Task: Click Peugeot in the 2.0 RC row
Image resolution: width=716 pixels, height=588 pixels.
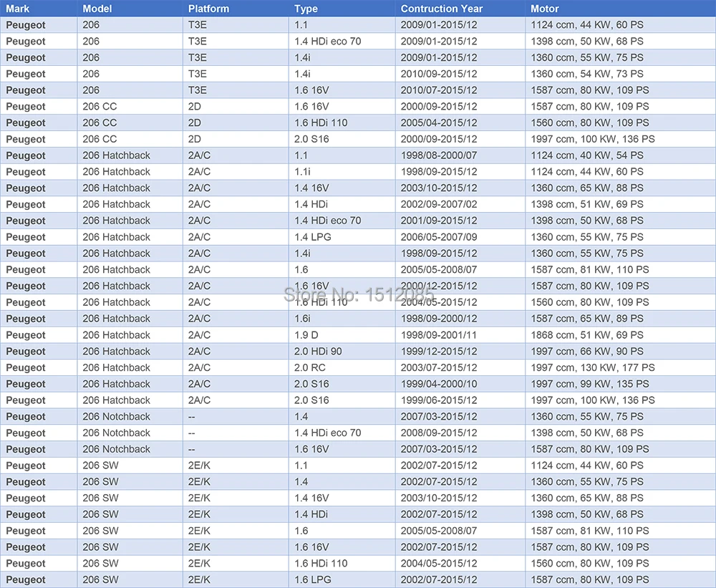Action: tap(26, 368)
